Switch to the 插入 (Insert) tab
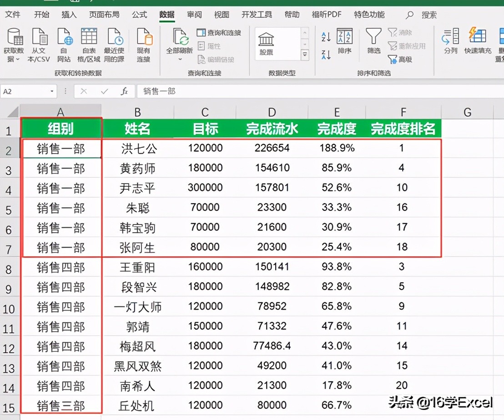Image resolution: width=504 pixels, height=420 pixels. [x=69, y=15]
